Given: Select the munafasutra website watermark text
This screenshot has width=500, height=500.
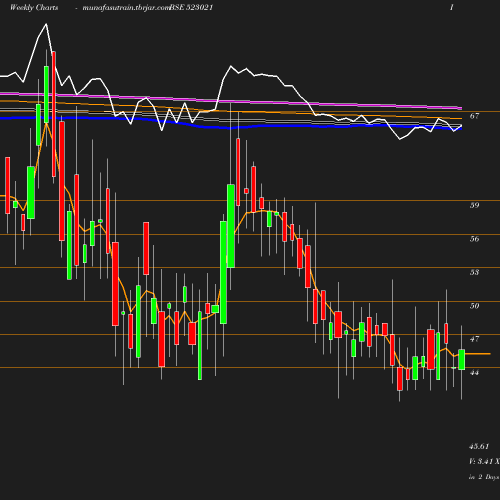Looking at the screenshot, I should 126,8.
